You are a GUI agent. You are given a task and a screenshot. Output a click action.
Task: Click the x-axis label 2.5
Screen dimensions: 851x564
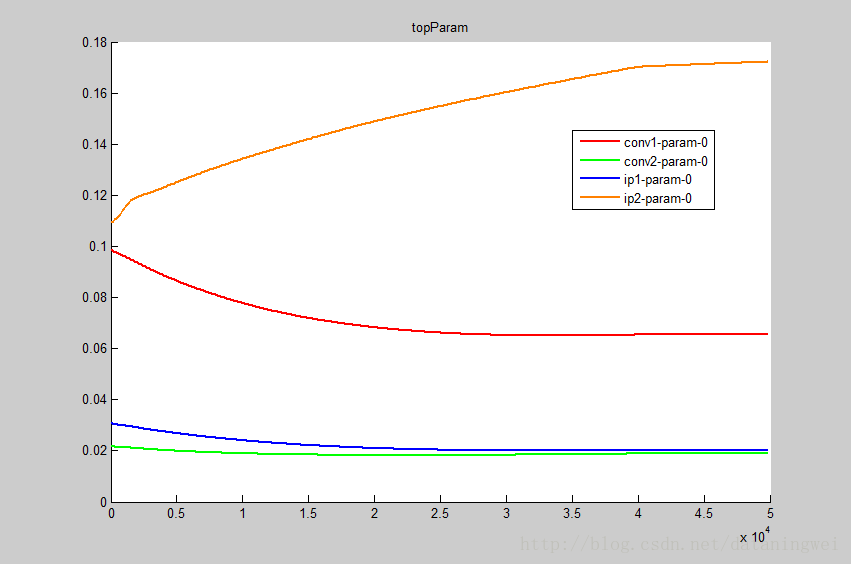440,514
